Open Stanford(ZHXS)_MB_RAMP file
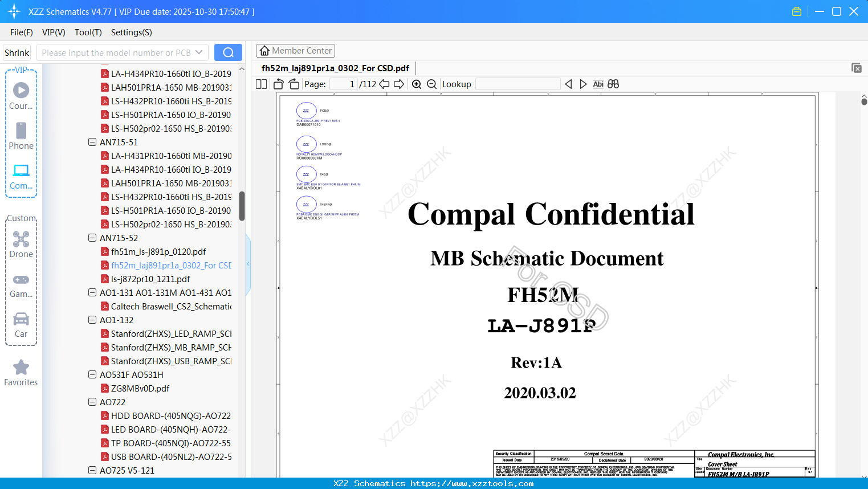 tap(166, 347)
